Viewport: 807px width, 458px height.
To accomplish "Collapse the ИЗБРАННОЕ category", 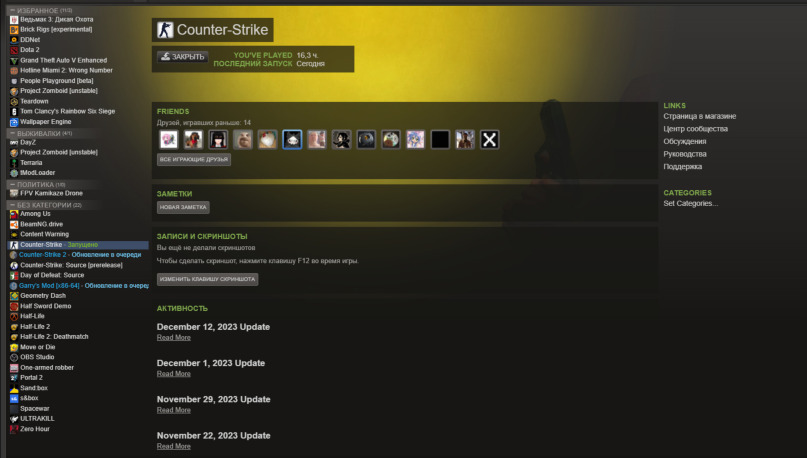I will 12,10.
